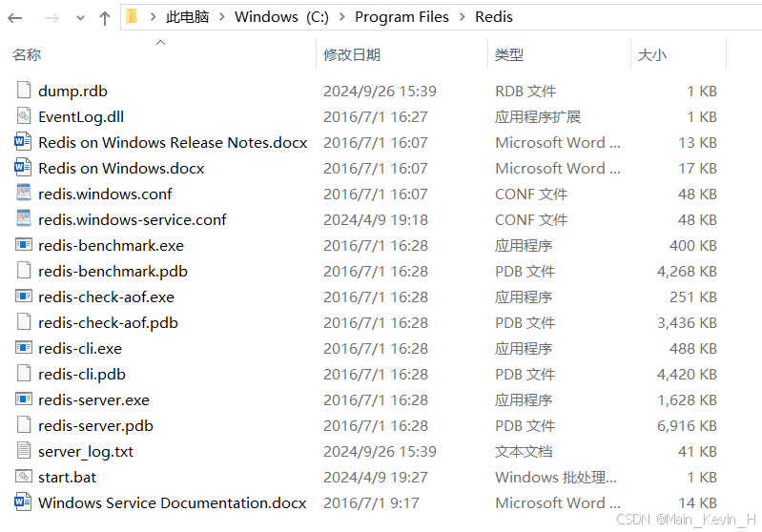The height and width of the screenshot is (532, 762).
Task: Select start.bat batch file icon
Action: tap(24, 476)
